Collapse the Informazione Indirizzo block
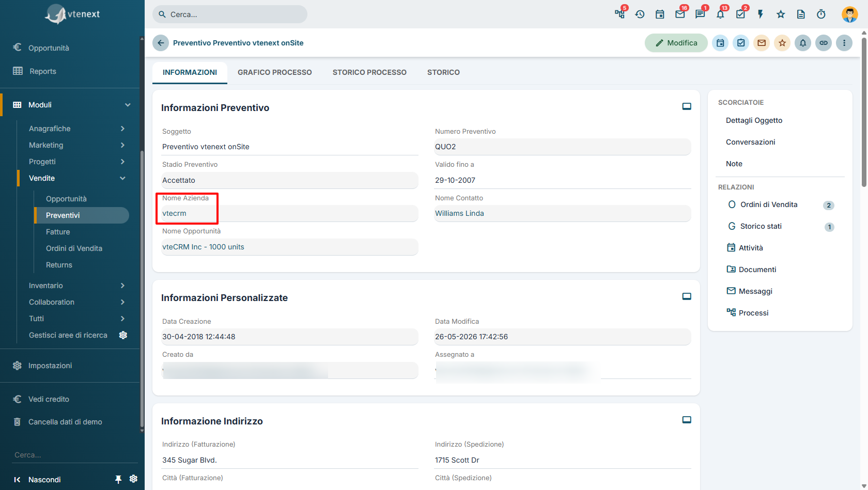Viewport: 868px width, 490px height. pos(687,420)
